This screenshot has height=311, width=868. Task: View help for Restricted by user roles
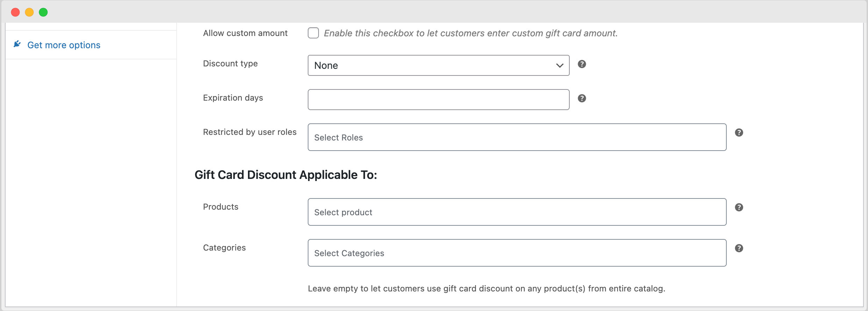pos(739,132)
